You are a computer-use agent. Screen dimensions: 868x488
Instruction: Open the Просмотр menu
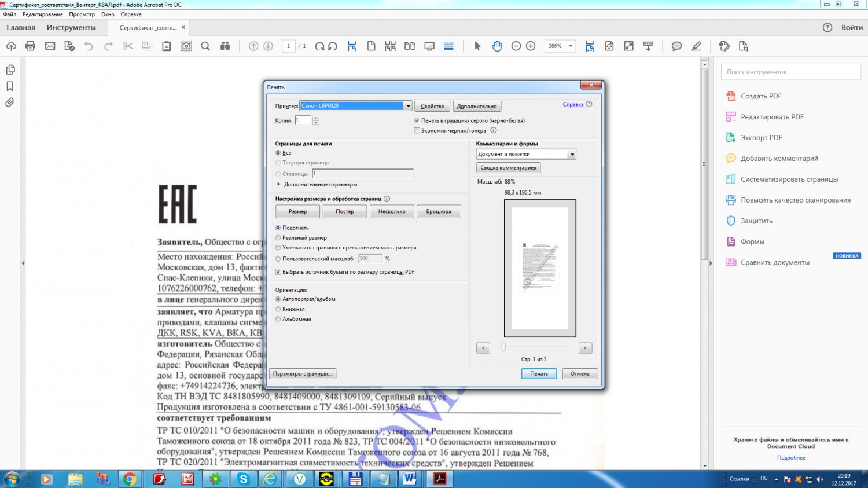pos(82,14)
